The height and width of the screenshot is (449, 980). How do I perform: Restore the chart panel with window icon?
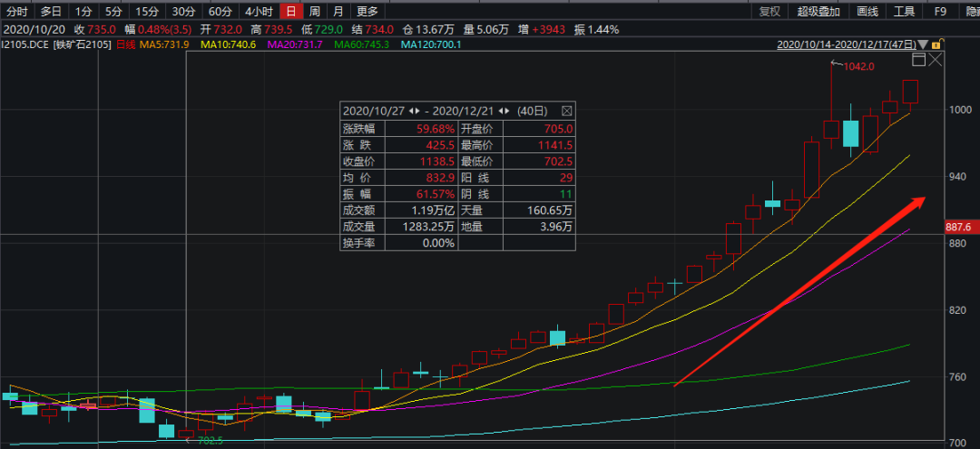[x=918, y=60]
